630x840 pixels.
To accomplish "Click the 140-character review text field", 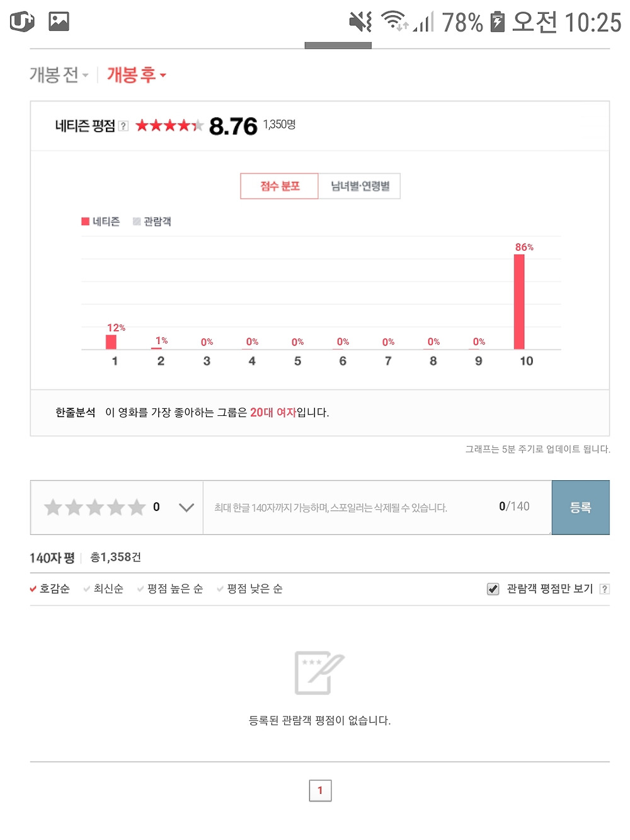I will (x=377, y=507).
